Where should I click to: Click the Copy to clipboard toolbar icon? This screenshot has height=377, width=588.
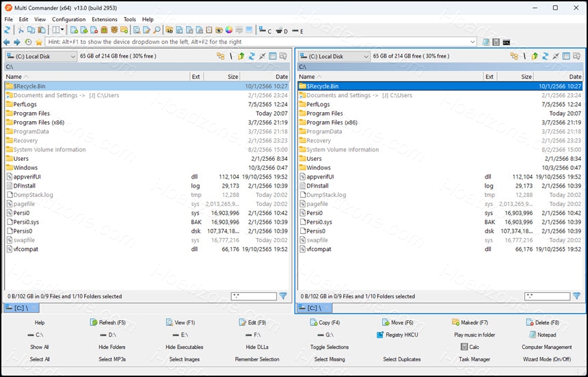[31, 30]
